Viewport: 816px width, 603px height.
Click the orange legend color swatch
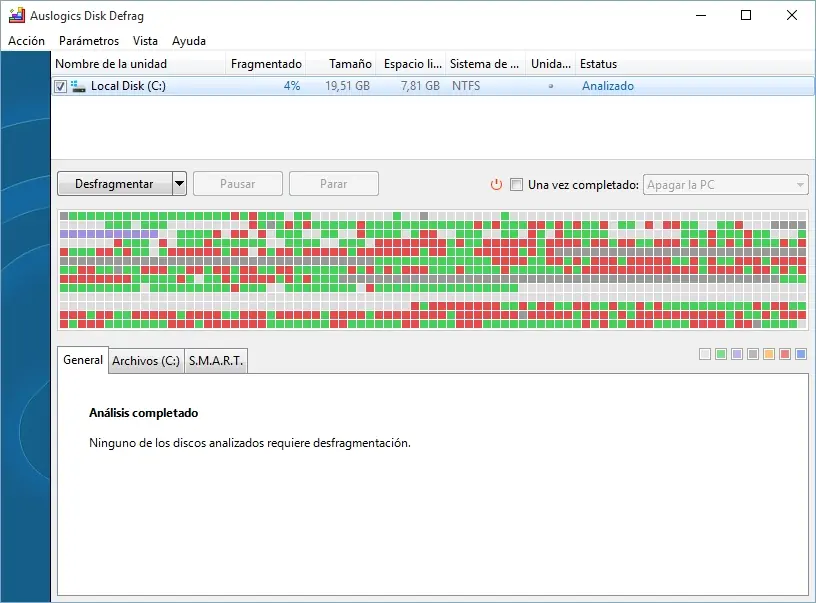click(769, 354)
